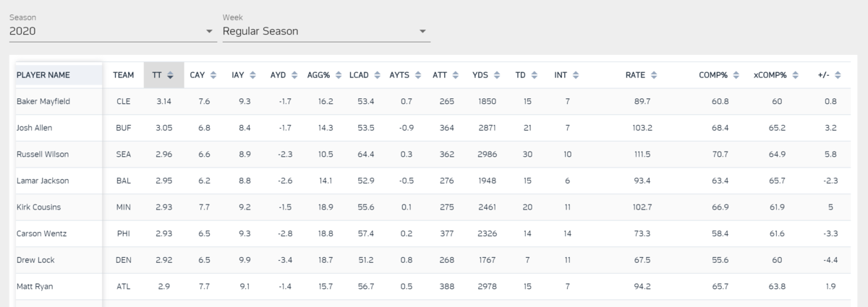868x307 pixels.
Task: Sort by AYD using its arrows
Action: coord(293,75)
